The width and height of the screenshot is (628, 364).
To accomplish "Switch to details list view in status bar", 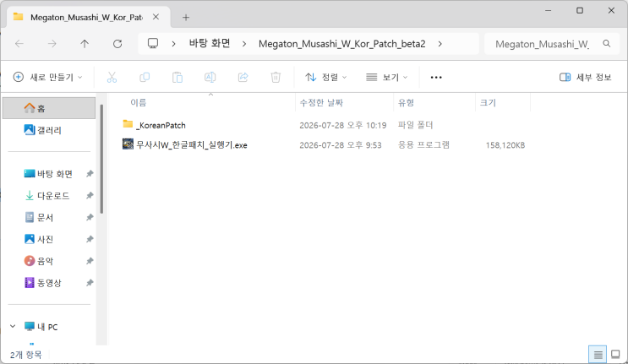I will coord(598,355).
